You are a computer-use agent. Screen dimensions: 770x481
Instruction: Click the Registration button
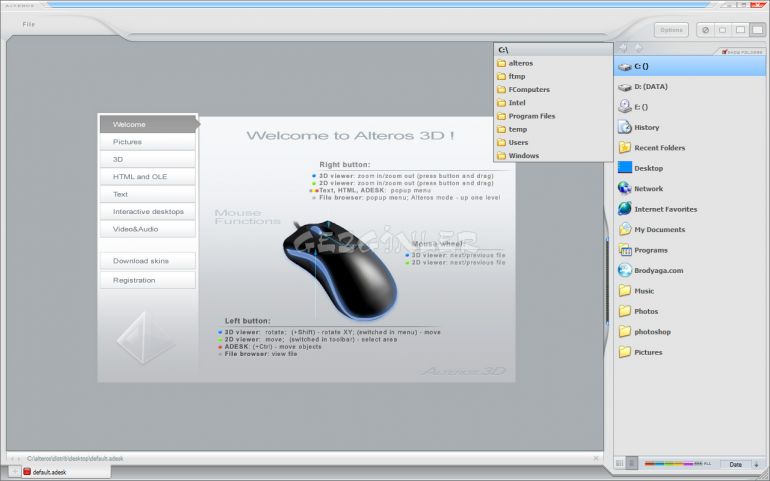pyautogui.click(x=148, y=280)
